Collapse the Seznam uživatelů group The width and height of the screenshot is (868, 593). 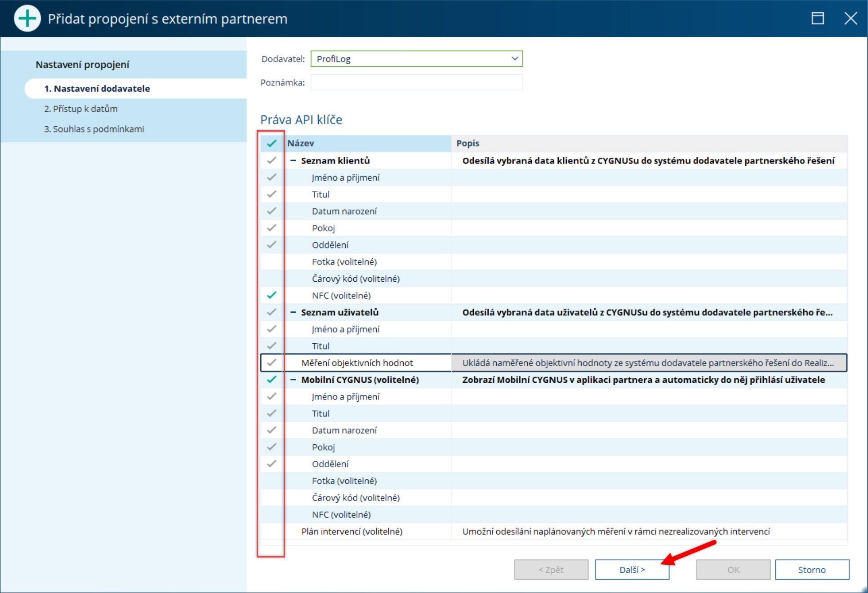tap(293, 312)
